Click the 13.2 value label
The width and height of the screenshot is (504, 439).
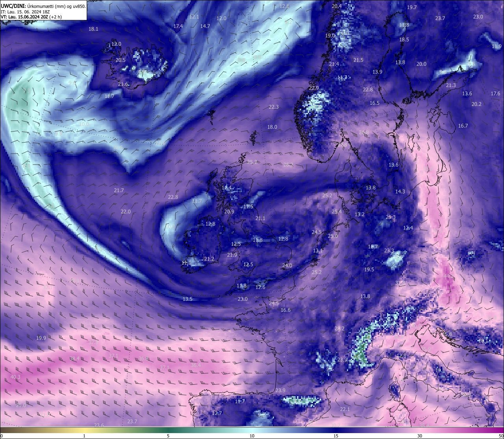[359, 215]
